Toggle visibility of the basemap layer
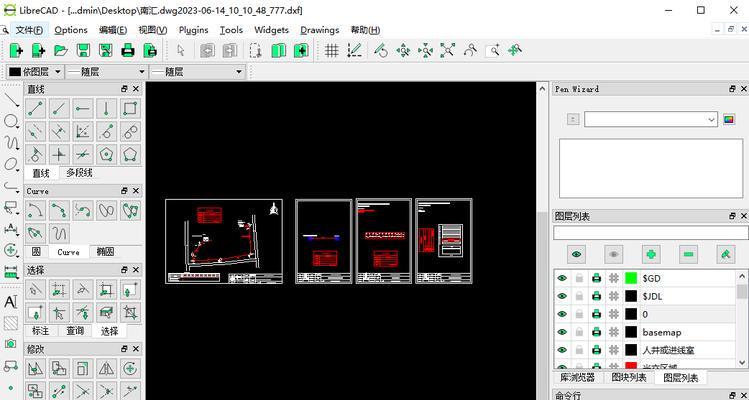Image resolution: width=749 pixels, height=400 pixels. 562,332
